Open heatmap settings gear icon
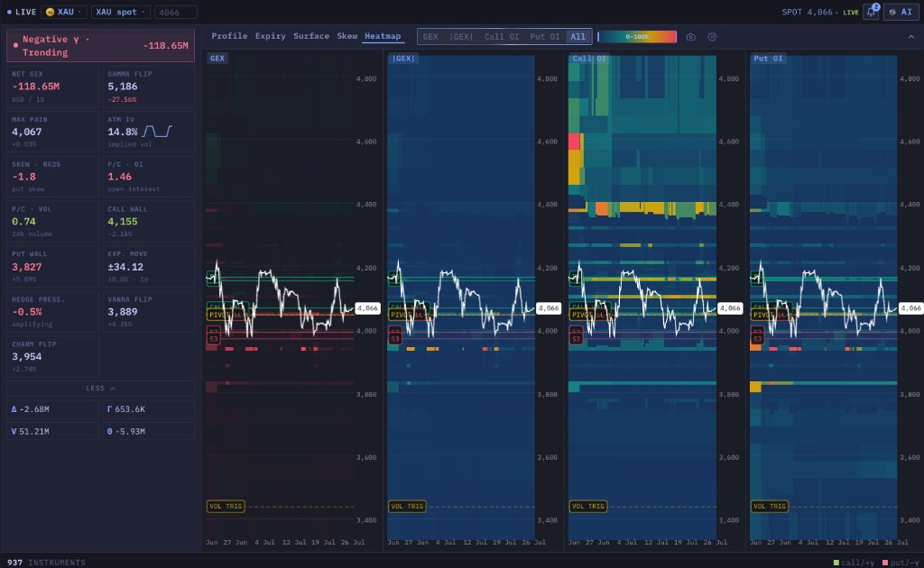924x568 pixels. 712,36
